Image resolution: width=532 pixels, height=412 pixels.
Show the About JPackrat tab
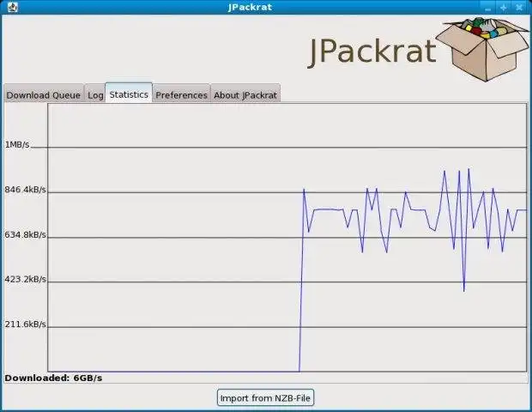[x=245, y=94]
